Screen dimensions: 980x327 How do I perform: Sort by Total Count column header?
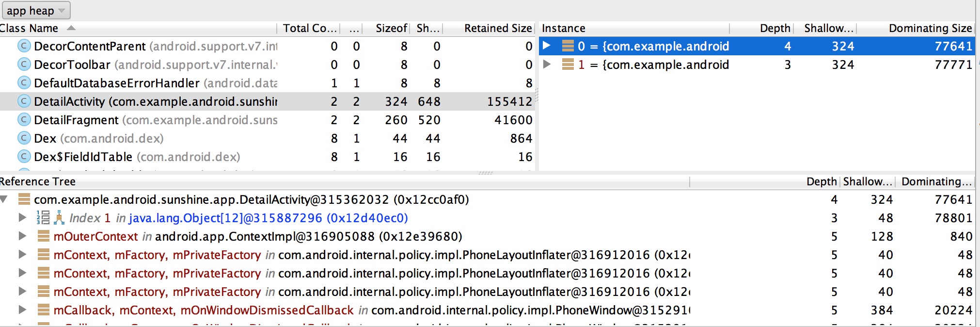click(x=309, y=28)
